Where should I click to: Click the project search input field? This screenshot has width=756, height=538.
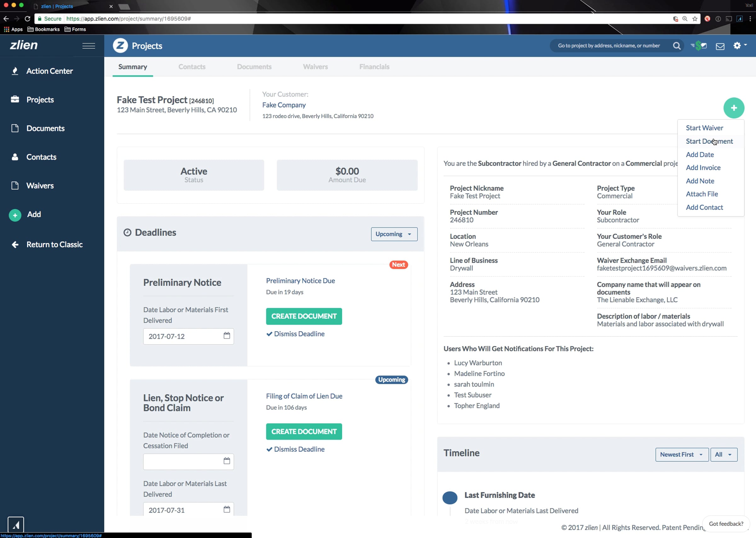(x=609, y=46)
